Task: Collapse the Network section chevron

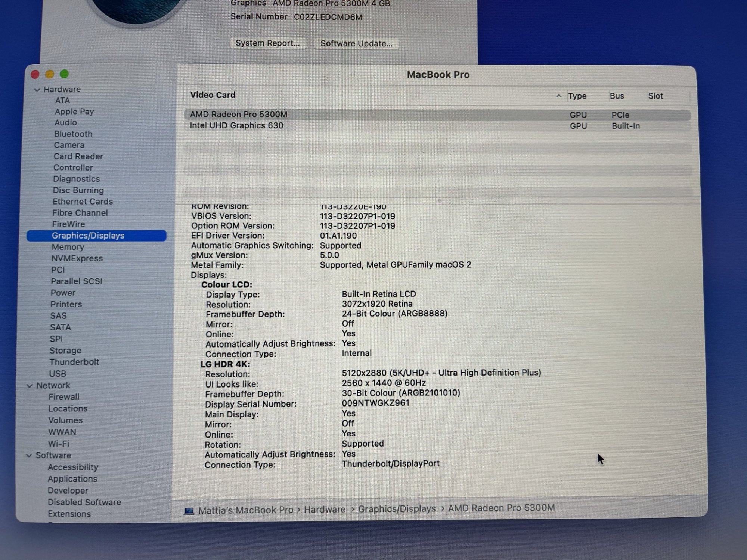Action: (x=30, y=386)
